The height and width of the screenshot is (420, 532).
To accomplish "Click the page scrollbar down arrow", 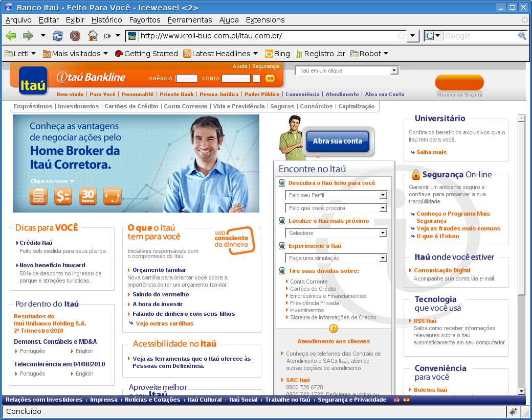I will [521, 391].
